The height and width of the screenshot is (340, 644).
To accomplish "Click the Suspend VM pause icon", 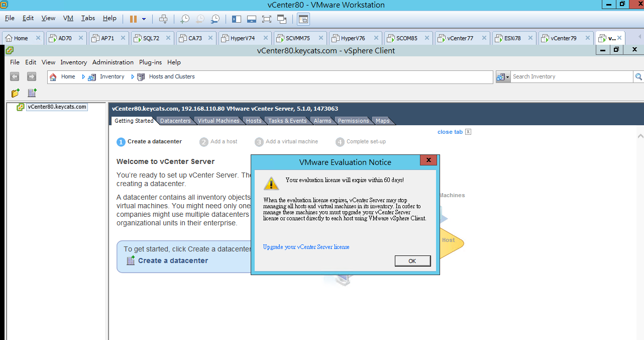I will click(133, 19).
